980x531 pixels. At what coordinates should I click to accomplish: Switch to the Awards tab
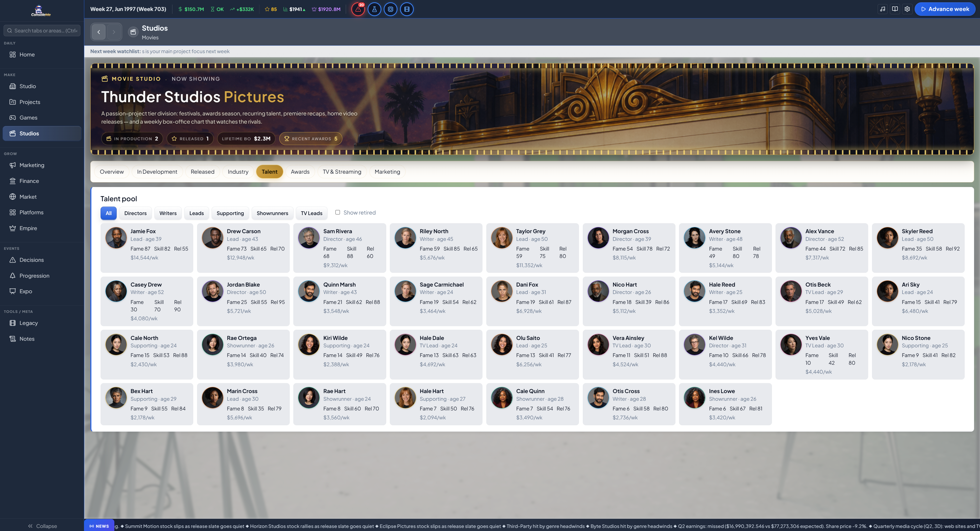300,172
